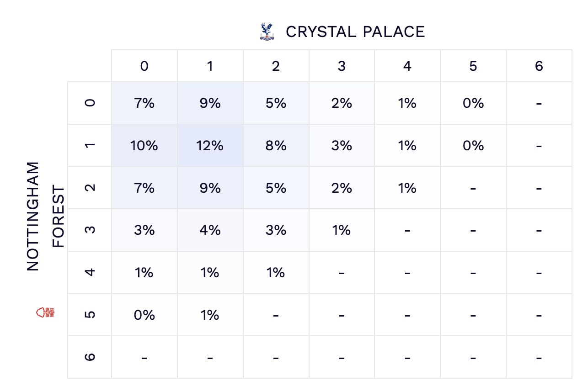This screenshot has height=391, width=588.
Task: Select Crystal Palace column header 0
Action: click(x=144, y=66)
